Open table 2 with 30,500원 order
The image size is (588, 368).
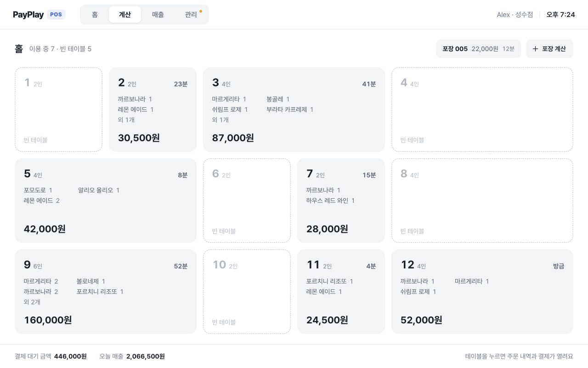pos(153,109)
